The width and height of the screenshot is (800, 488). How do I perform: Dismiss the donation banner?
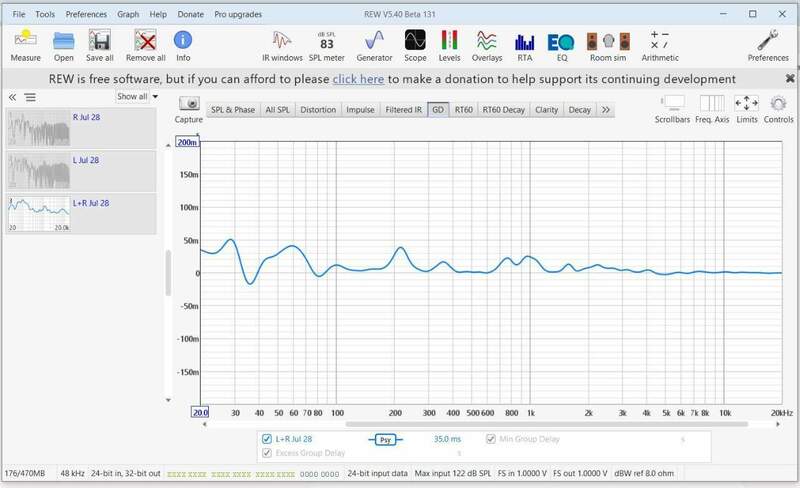tap(790, 79)
